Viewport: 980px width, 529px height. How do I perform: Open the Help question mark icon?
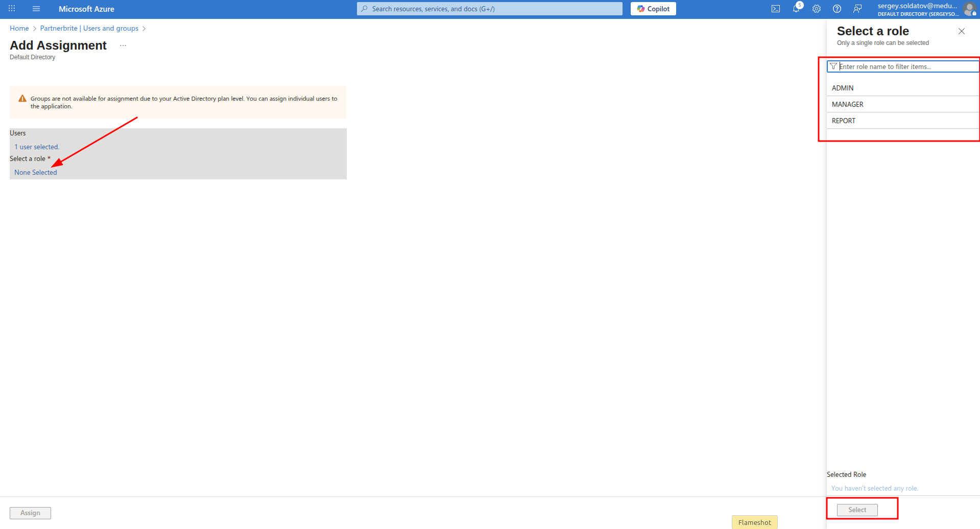[x=837, y=9]
